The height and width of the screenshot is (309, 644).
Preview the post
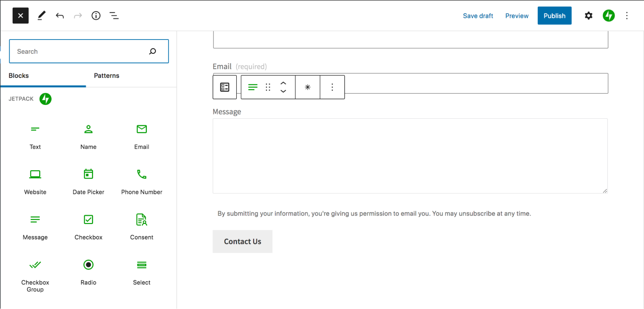(x=517, y=16)
